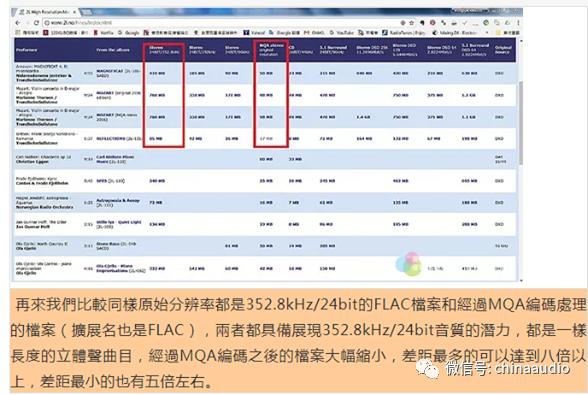The height and width of the screenshot is (395, 588).
Task: Open the Google bookmark
Action: pos(129,33)
